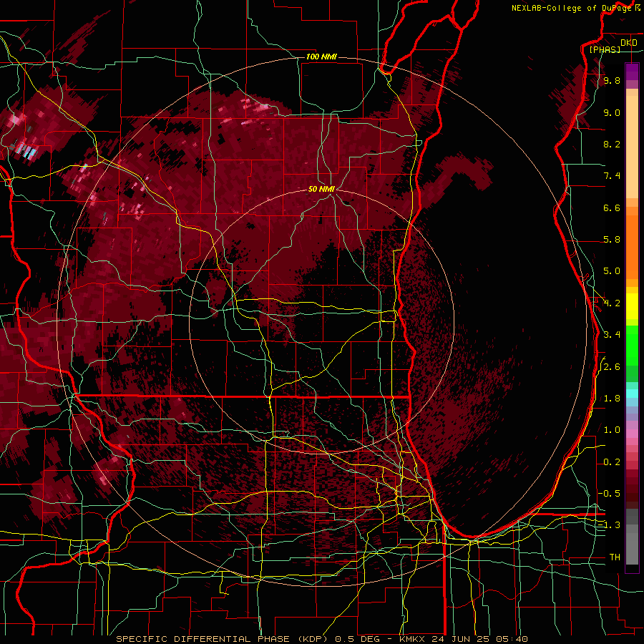Click the TH threshold label on the scale
This screenshot has height=644, width=644.
615,557
